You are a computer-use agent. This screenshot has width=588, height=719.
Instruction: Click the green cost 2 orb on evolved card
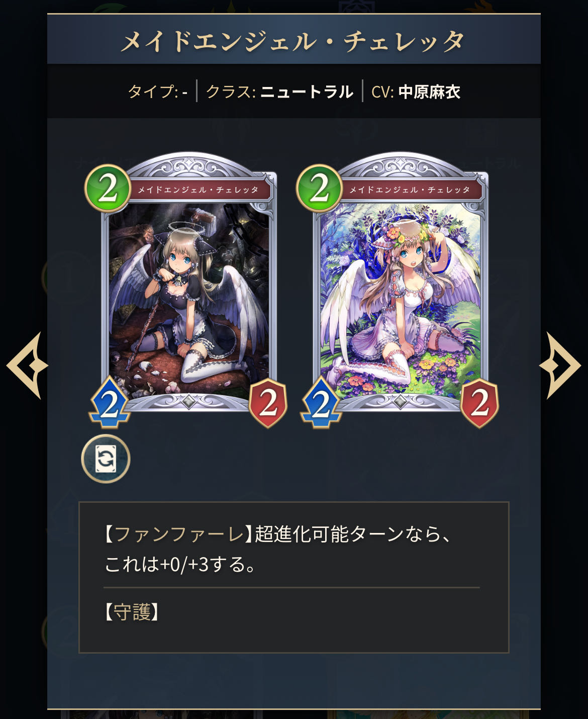pos(320,189)
